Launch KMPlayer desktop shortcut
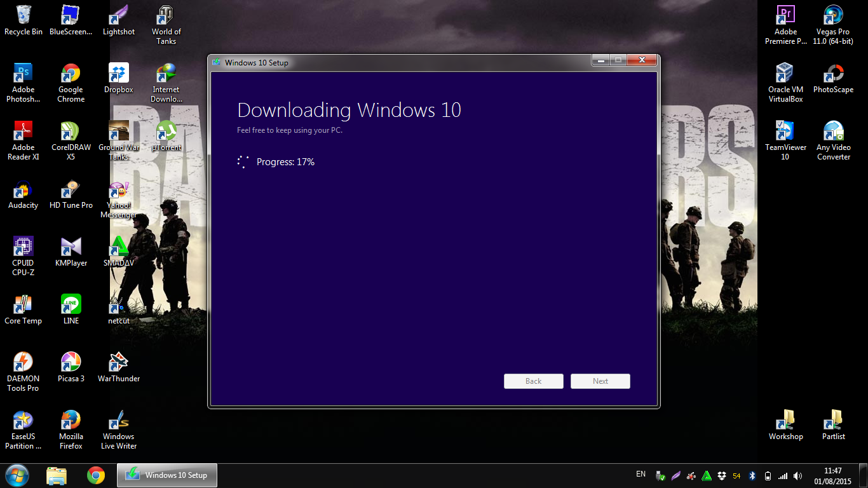Viewport: 868px width, 488px height. 71,252
